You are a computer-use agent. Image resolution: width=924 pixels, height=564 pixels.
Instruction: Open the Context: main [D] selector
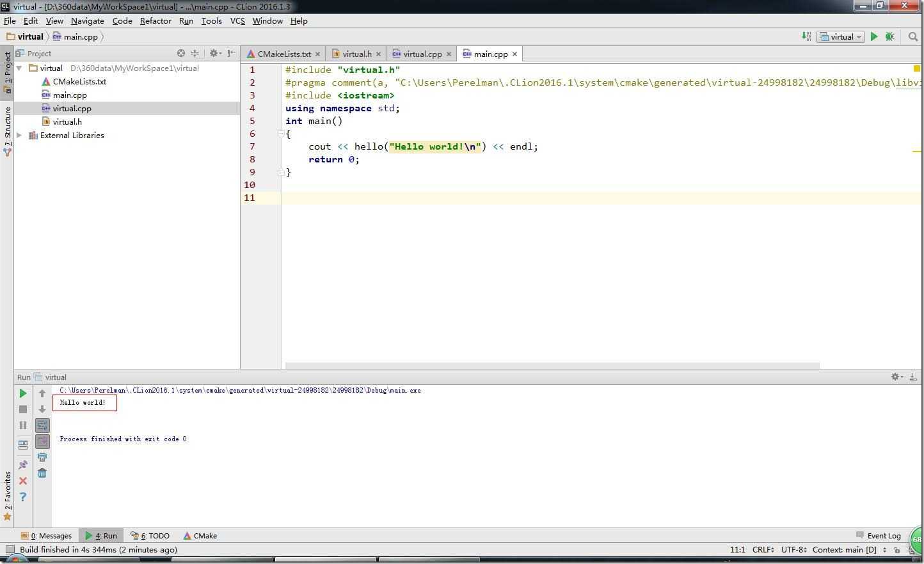[849, 550]
